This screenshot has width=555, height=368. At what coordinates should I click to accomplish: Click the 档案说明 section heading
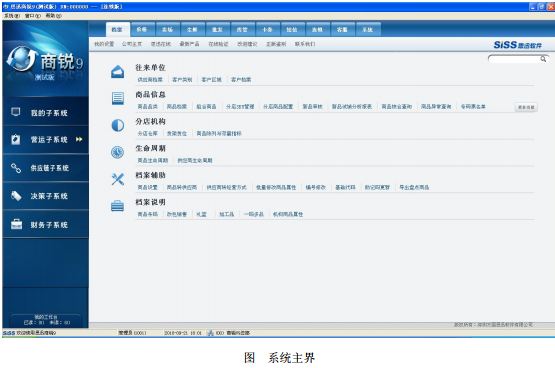(x=150, y=202)
